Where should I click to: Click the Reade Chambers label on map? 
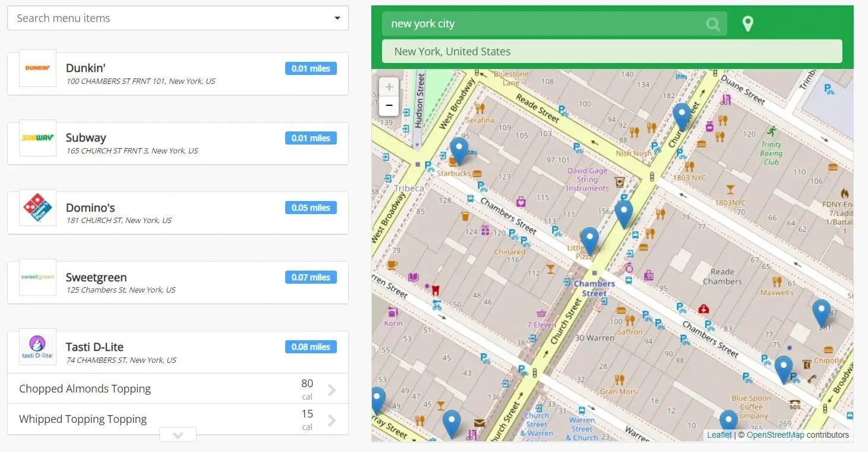(722, 277)
